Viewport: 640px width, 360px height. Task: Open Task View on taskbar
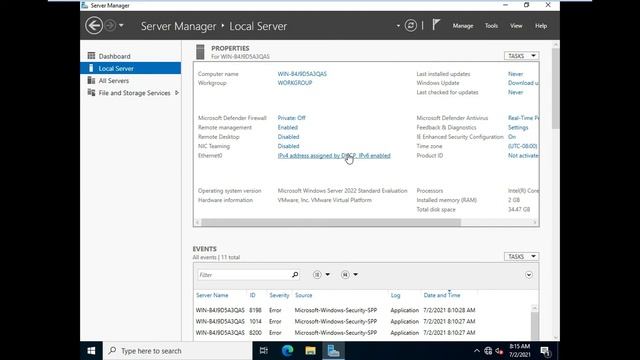point(264,351)
